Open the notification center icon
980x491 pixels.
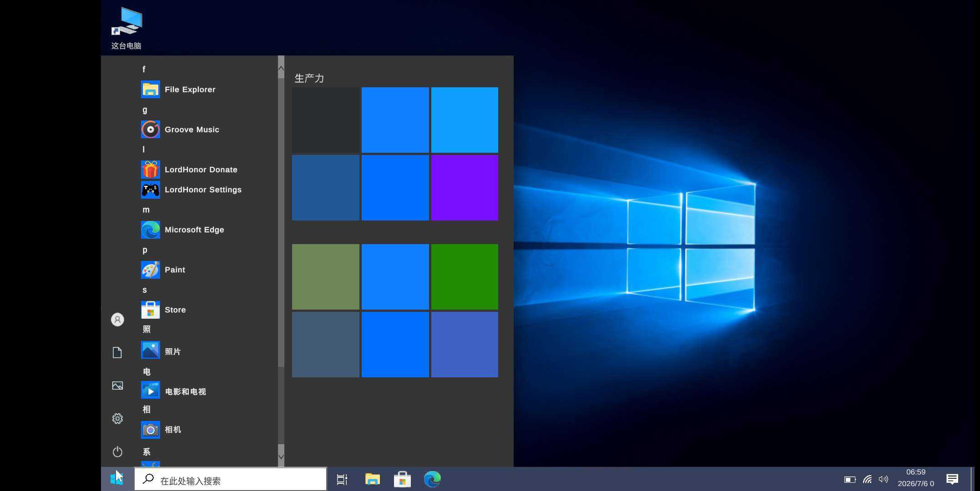(952, 479)
